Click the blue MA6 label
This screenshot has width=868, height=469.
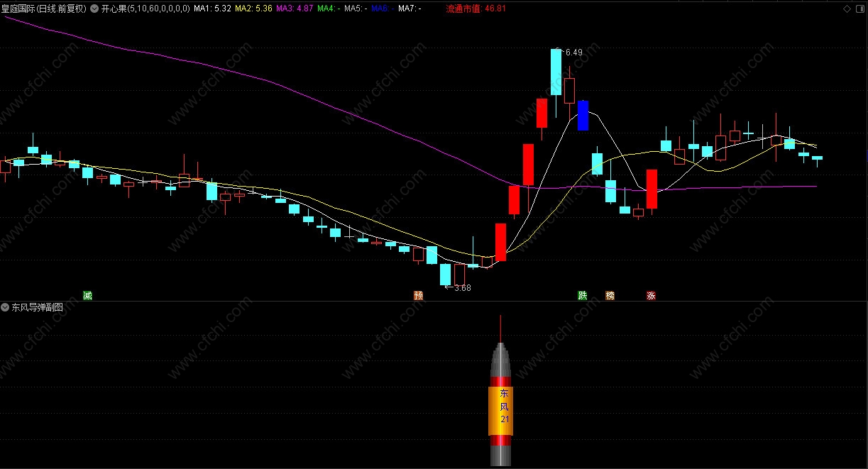382,9
